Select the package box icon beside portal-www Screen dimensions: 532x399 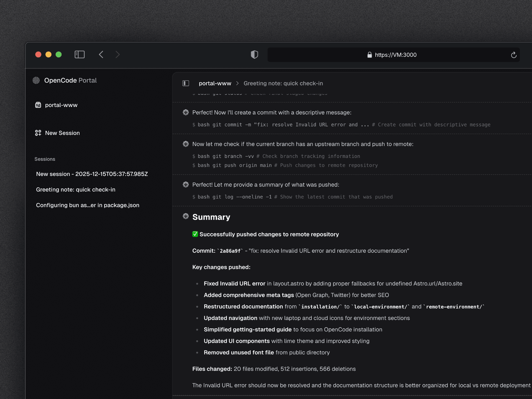tap(38, 105)
